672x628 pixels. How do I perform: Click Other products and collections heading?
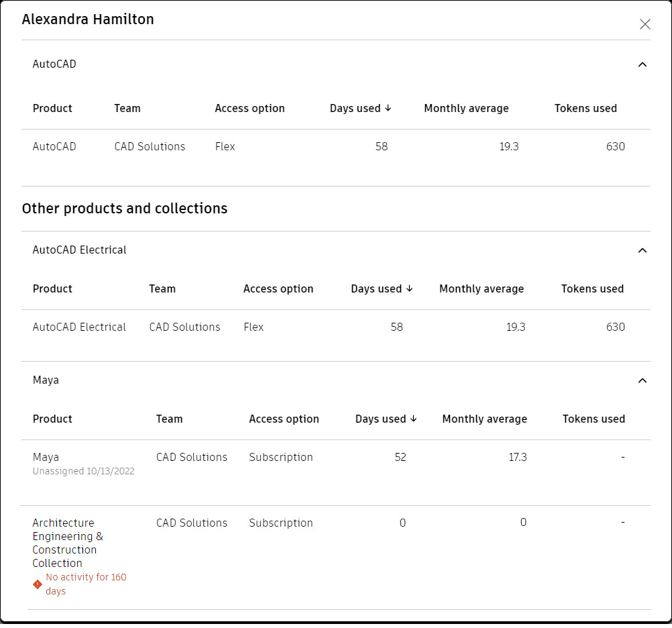coord(125,209)
